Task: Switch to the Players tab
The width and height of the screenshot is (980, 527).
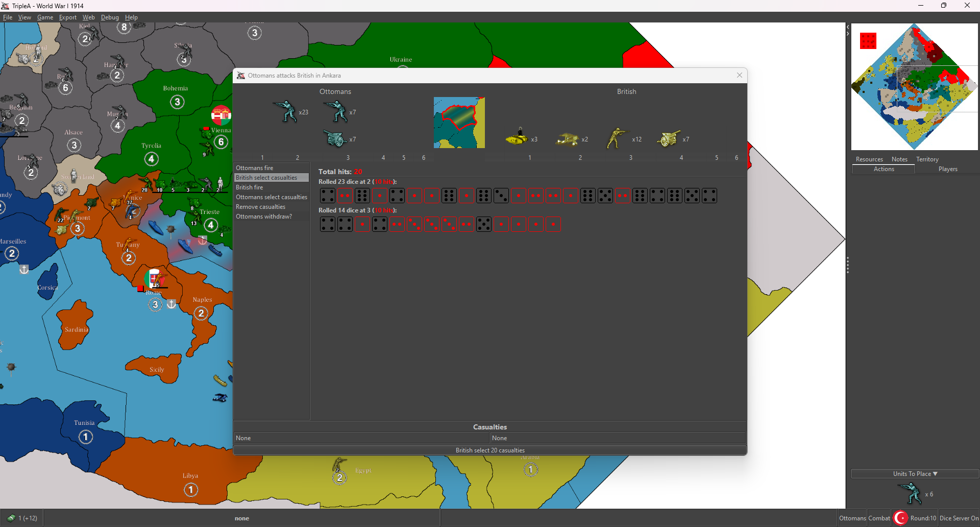Action: coord(948,169)
